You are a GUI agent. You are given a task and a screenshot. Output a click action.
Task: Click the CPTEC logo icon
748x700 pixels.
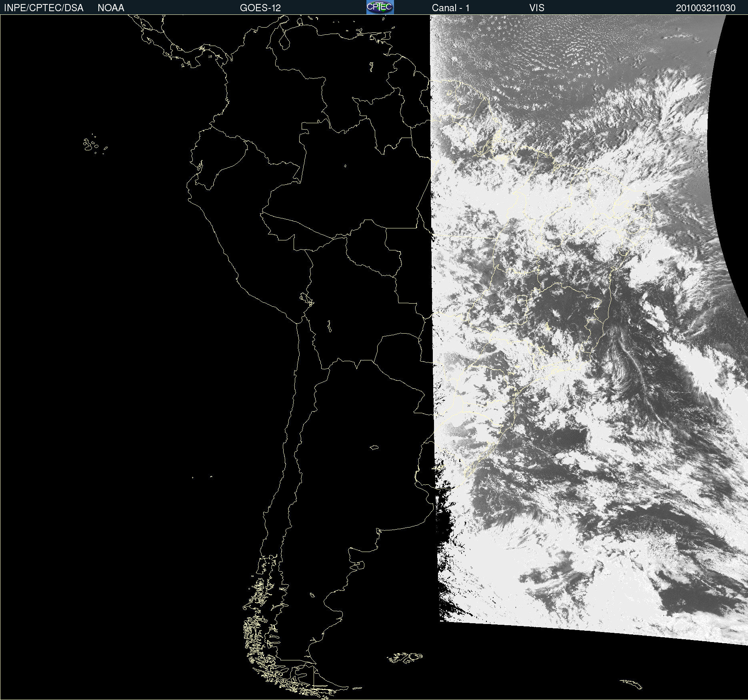click(x=380, y=7)
